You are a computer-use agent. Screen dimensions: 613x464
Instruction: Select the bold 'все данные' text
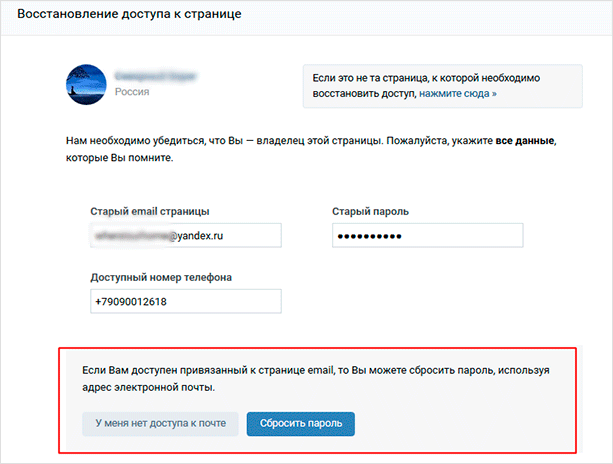tap(525, 141)
